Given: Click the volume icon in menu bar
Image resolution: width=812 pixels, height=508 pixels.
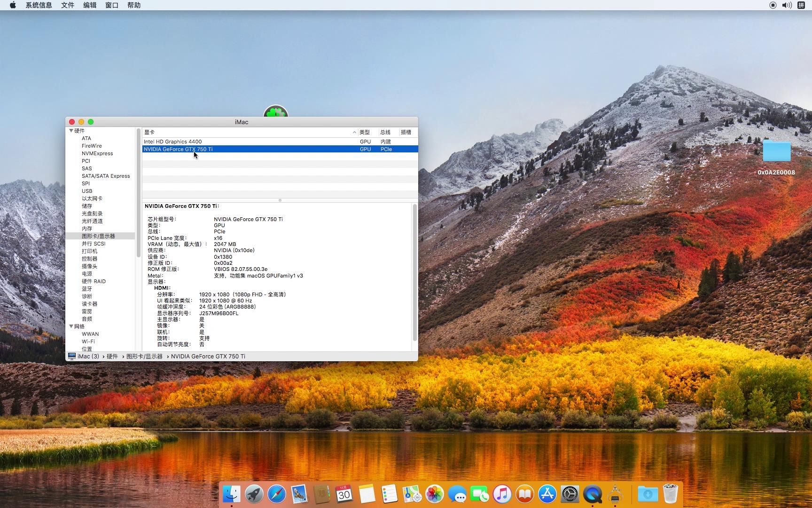Looking at the screenshot, I should coord(787,5).
